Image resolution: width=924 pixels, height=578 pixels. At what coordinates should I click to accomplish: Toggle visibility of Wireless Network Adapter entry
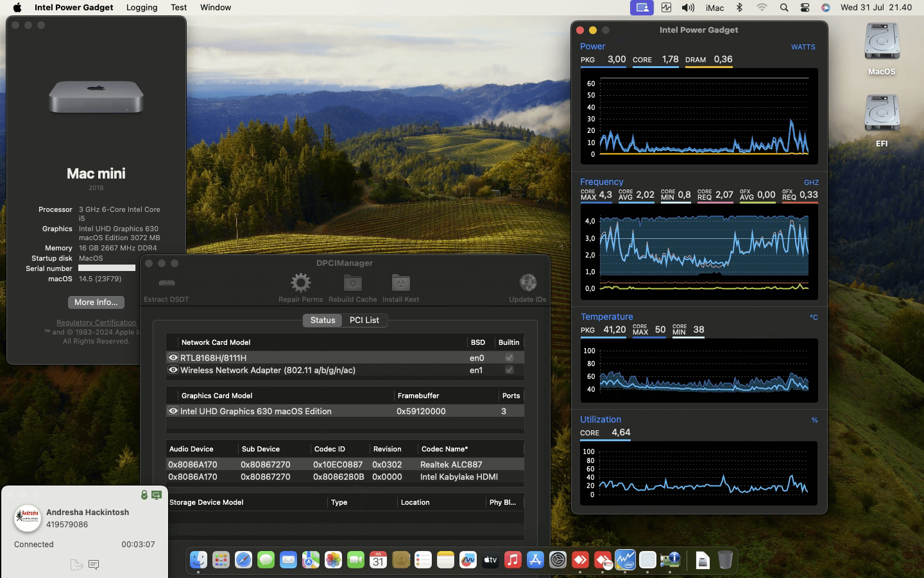tap(173, 371)
